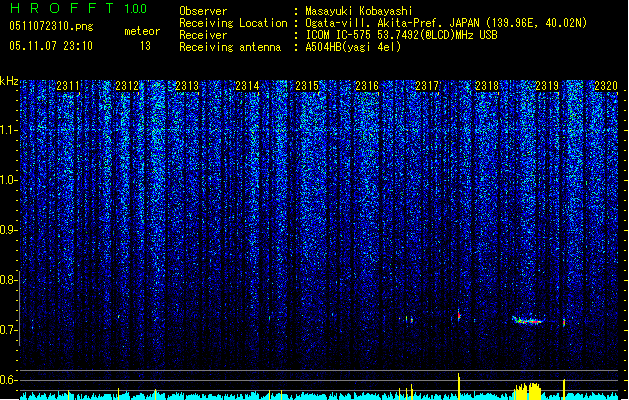
Task: Click the 0.8 kHz axis tick label
Action: click(7, 280)
